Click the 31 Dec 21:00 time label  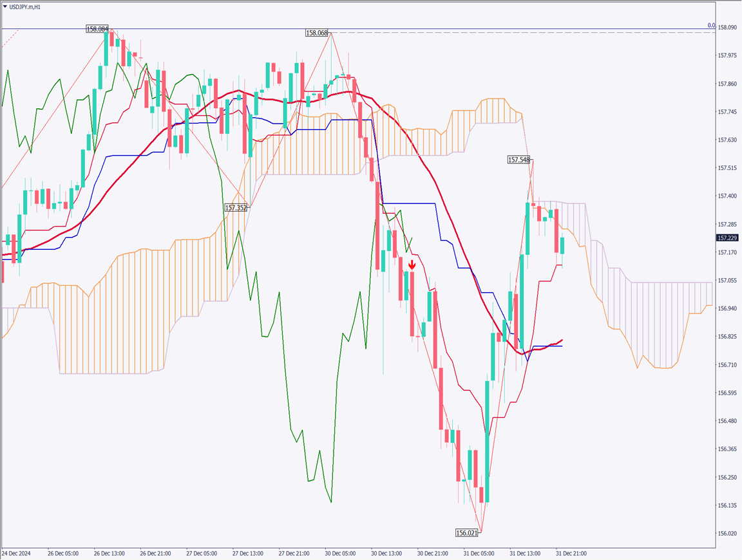(571, 553)
